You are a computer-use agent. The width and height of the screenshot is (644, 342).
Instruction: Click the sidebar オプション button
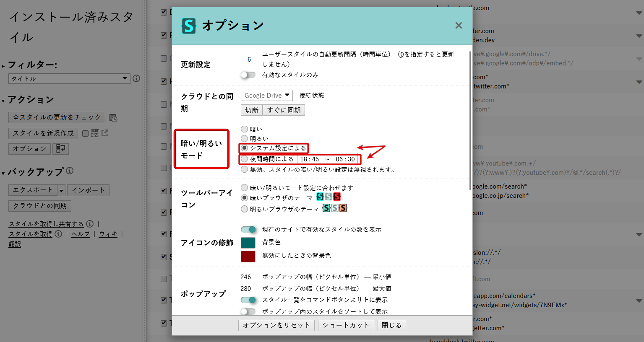tap(29, 149)
